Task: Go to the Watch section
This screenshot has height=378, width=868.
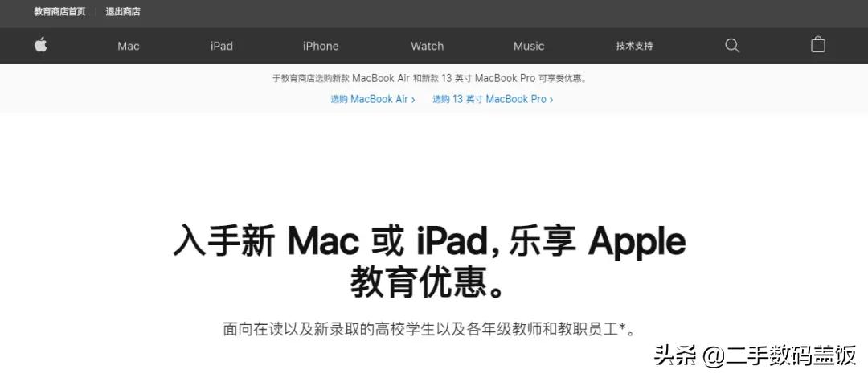Action: 427,46
